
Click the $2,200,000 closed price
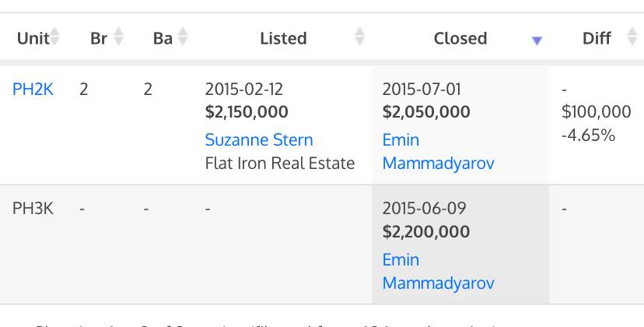coord(426,232)
